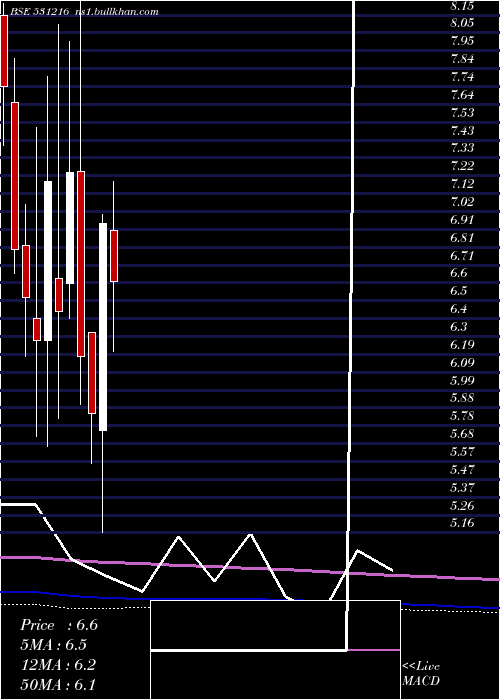
Task: Select the '12MA : 6.2' legend entry
Action: [x=59, y=665]
